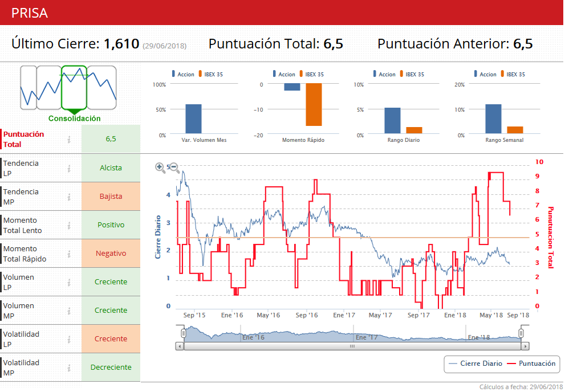This screenshot has width=565, height=392.
Task: Open info icon for Tendencia MP
Action: pyautogui.click(x=69, y=197)
